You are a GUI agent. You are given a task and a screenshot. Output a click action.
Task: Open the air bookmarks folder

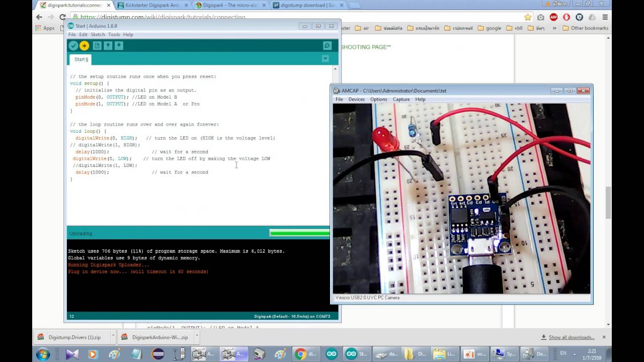point(362,28)
